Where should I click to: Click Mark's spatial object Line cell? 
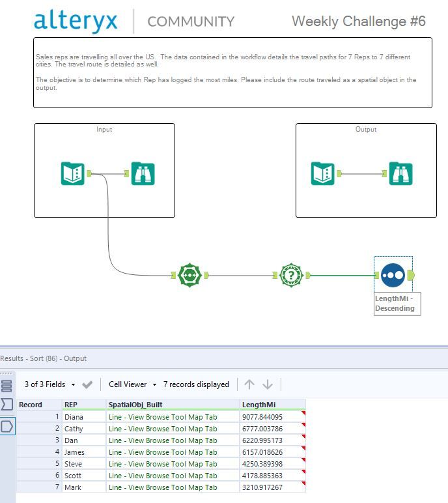click(x=173, y=487)
